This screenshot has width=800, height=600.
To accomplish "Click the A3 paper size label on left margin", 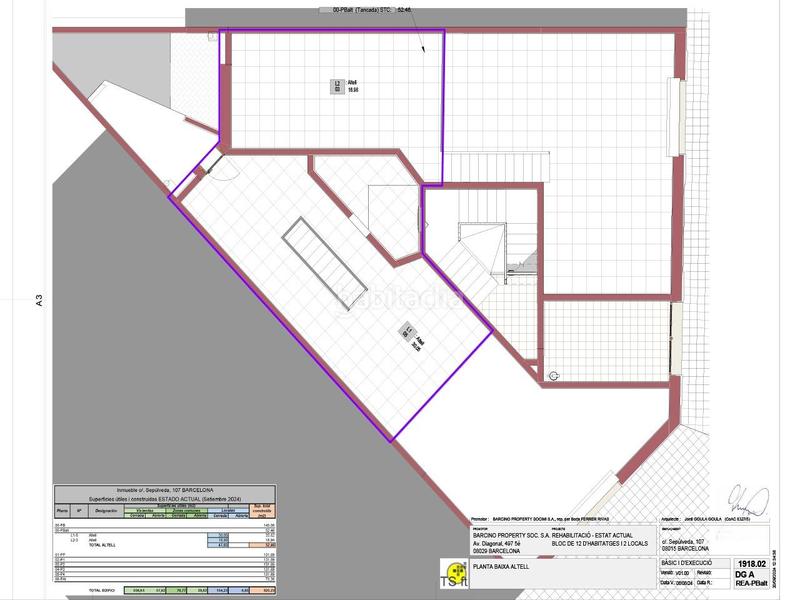I will click(x=39, y=299).
